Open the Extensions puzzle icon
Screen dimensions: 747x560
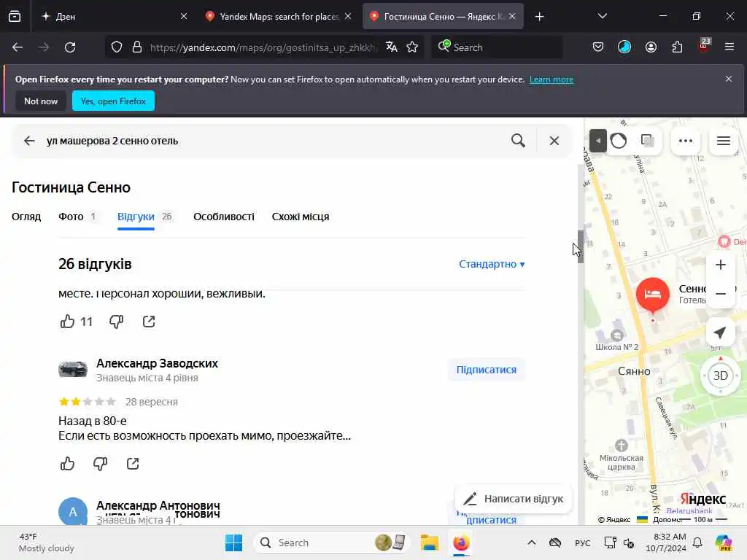coord(677,47)
